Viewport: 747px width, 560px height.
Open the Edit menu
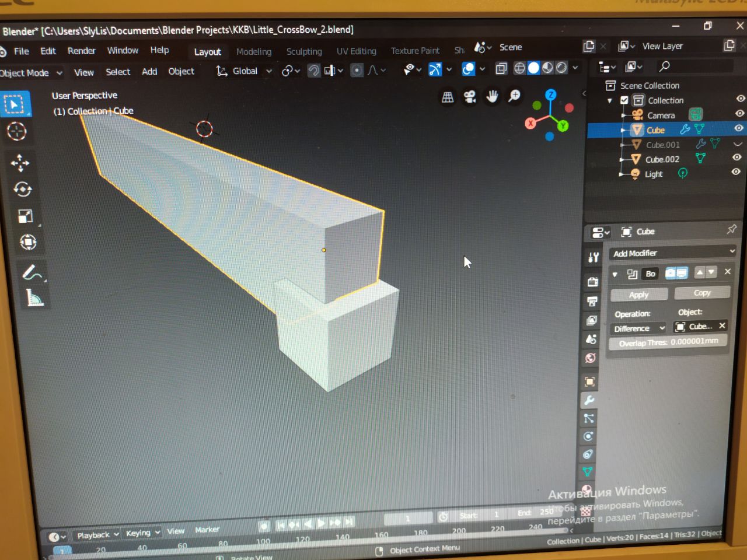pyautogui.click(x=48, y=51)
